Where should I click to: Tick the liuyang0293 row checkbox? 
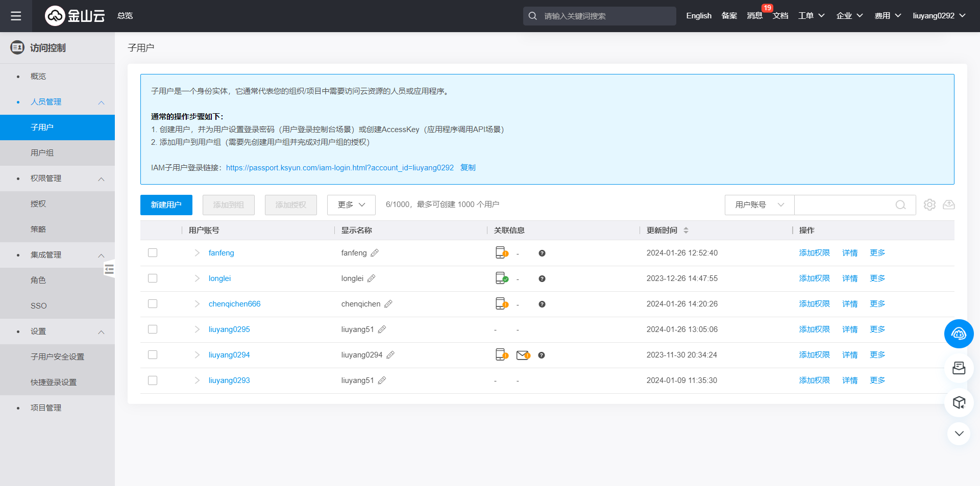point(153,380)
